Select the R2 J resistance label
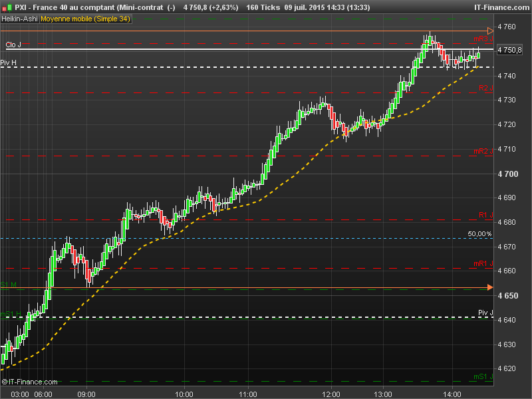 pos(486,88)
